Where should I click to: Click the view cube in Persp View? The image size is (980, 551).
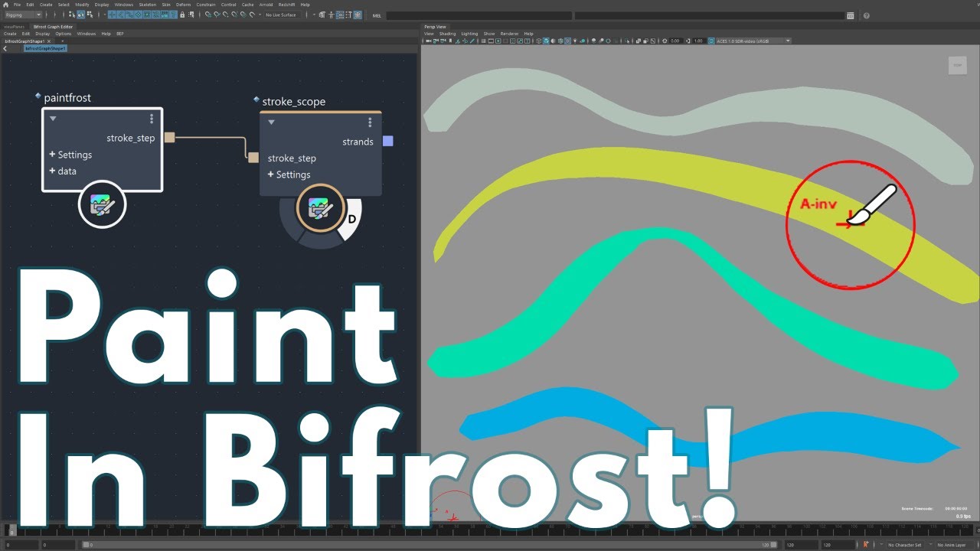point(958,66)
